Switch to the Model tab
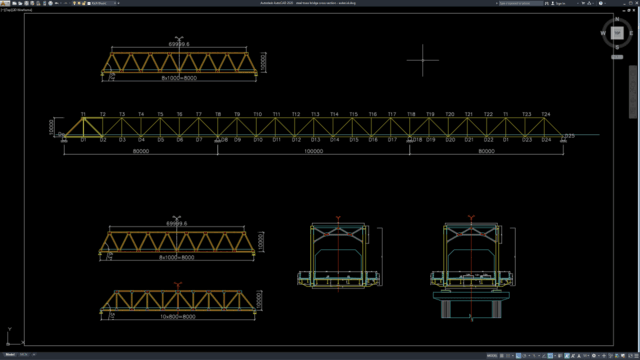 click(10, 355)
